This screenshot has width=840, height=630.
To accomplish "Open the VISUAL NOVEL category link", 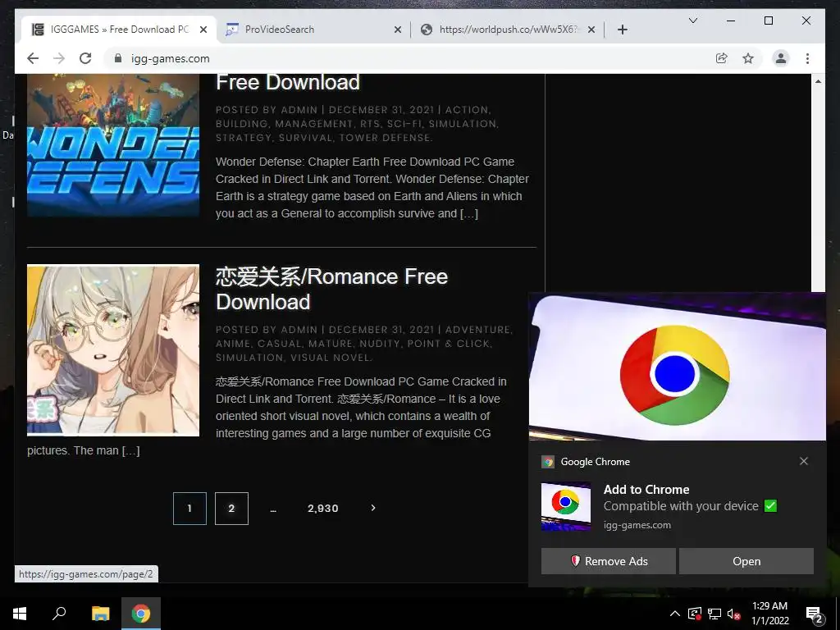I will [x=330, y=358].
